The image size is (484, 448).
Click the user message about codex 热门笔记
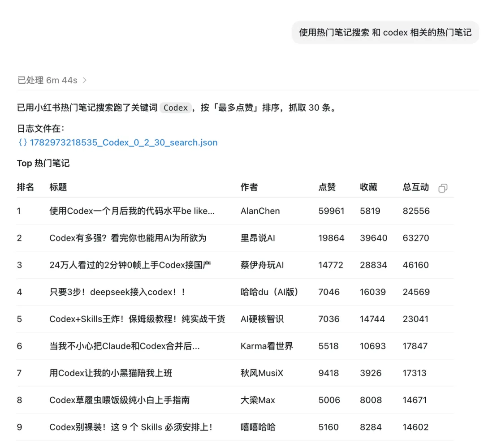[x=385, y=32]
